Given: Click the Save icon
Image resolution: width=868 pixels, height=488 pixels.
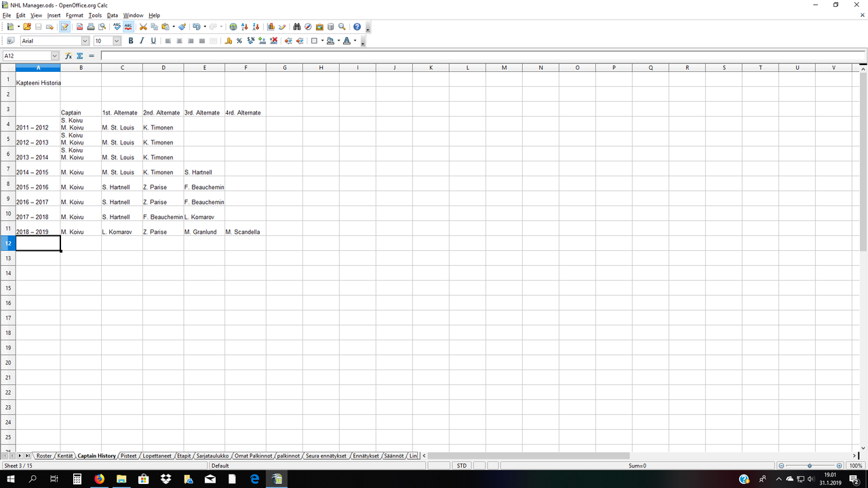Looking at the screenshot, I should point(39,26).
